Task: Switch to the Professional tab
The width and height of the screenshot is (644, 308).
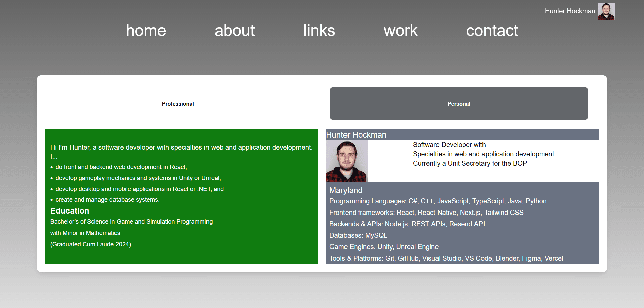Action: [x=178, y=104]
